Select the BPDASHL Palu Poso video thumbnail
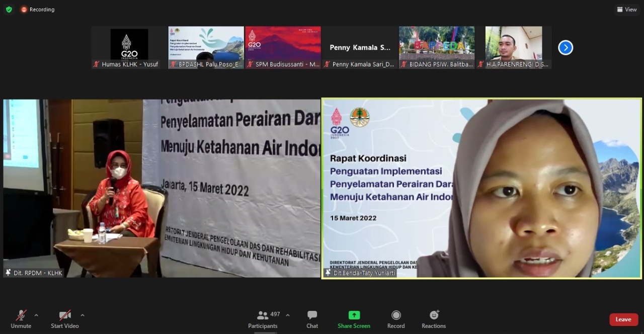This screenshot has height=334, width=644. coord(206,47)
